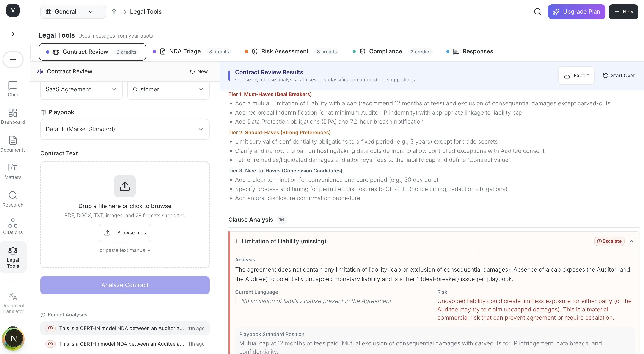Click the Analyze Contract button
644x354 pixels.
pos(125,285)
